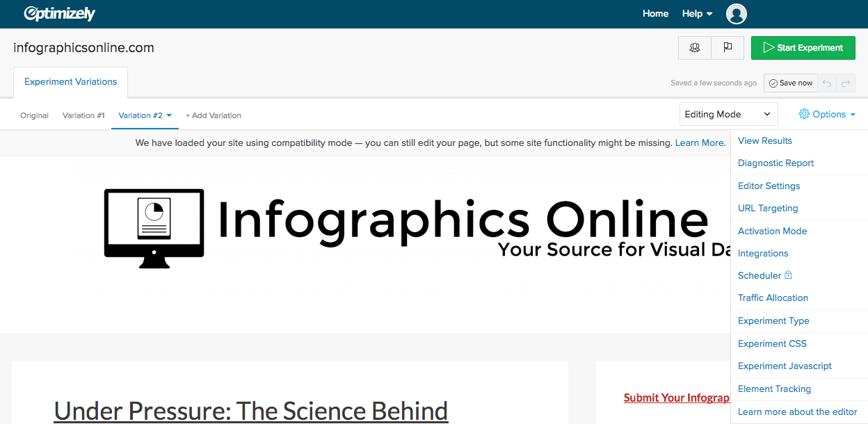The image size is (868, 424).
Task: Click the undo arrow button
Action: click(x=827, y=83)
